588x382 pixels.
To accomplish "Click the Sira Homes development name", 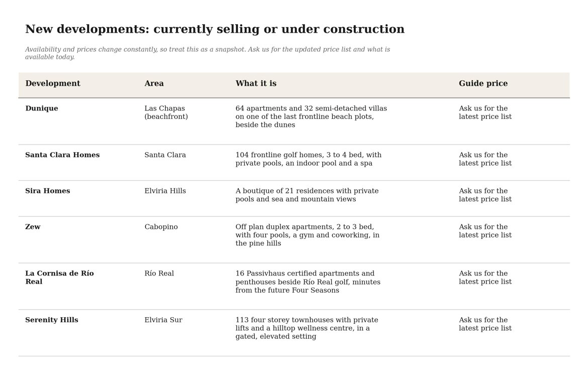I will [48, 191].
